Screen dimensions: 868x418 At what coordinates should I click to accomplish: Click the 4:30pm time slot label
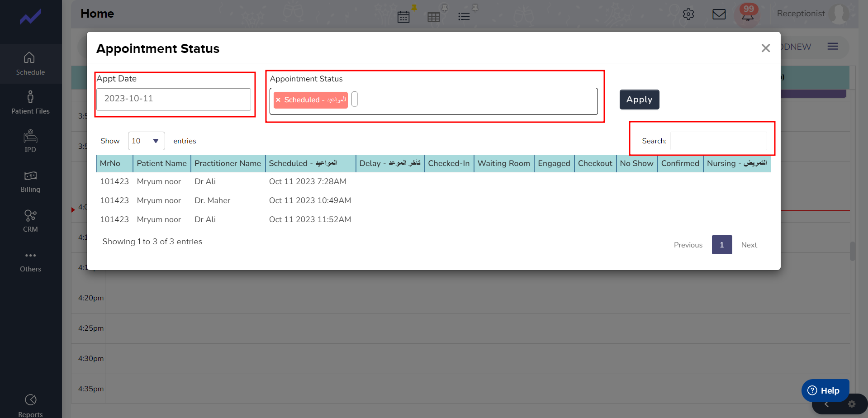[90, 359]
